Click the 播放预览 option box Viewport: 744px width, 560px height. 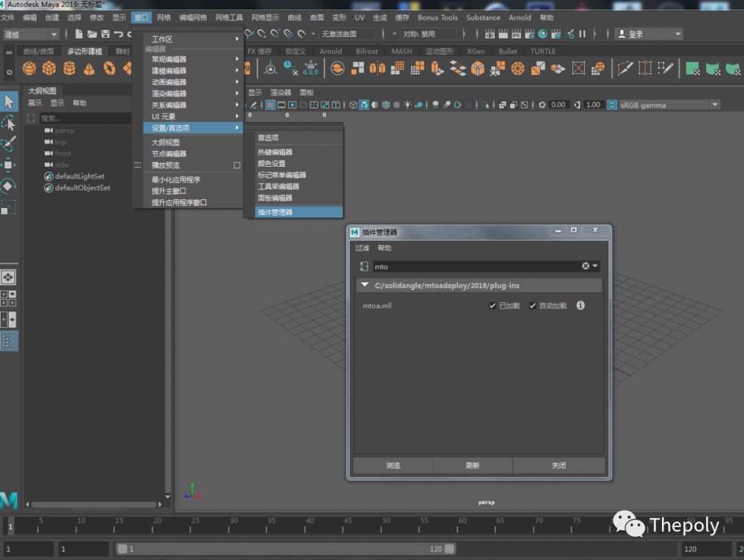(x=236, y=165)
